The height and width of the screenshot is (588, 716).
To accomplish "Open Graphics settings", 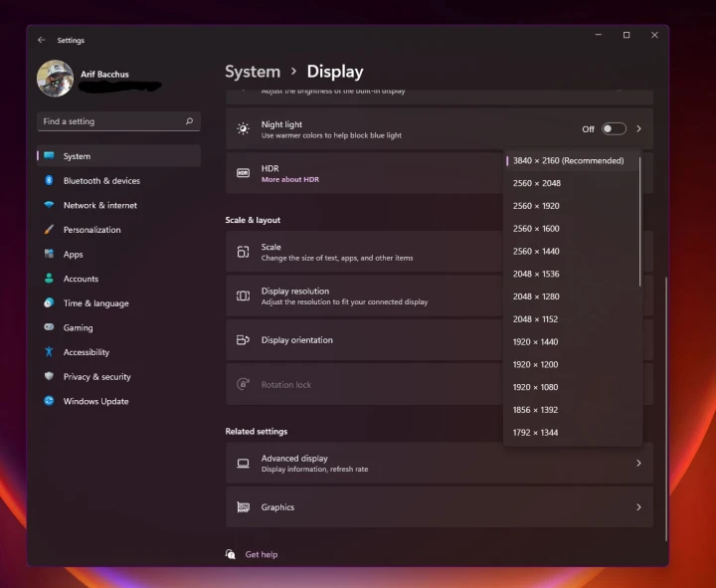I will coord(440,507).
